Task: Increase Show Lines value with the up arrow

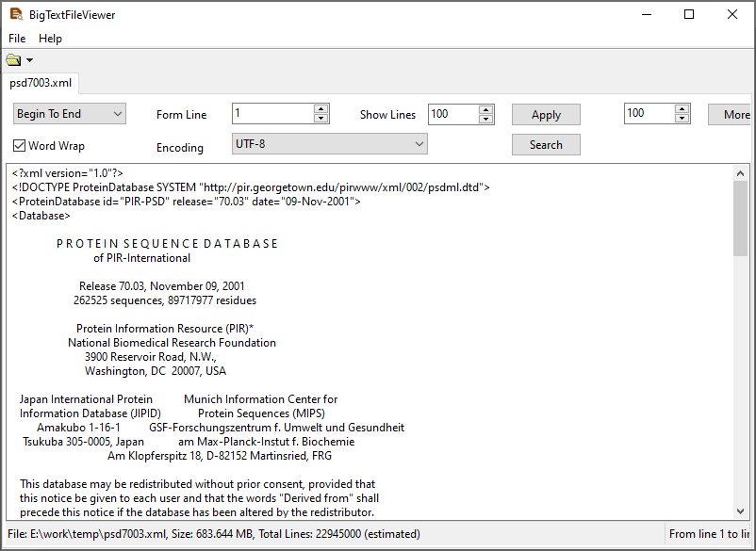Action: (486, 109)
